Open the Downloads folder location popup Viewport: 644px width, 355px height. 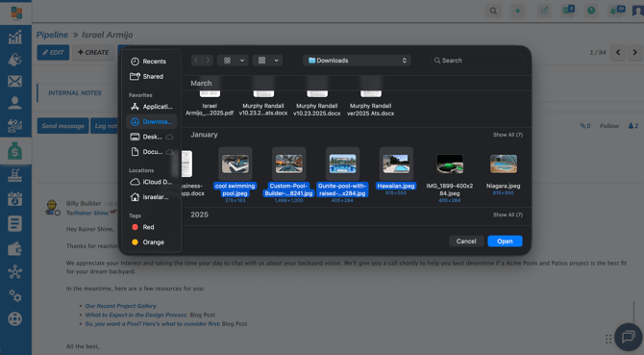point(357,61)
